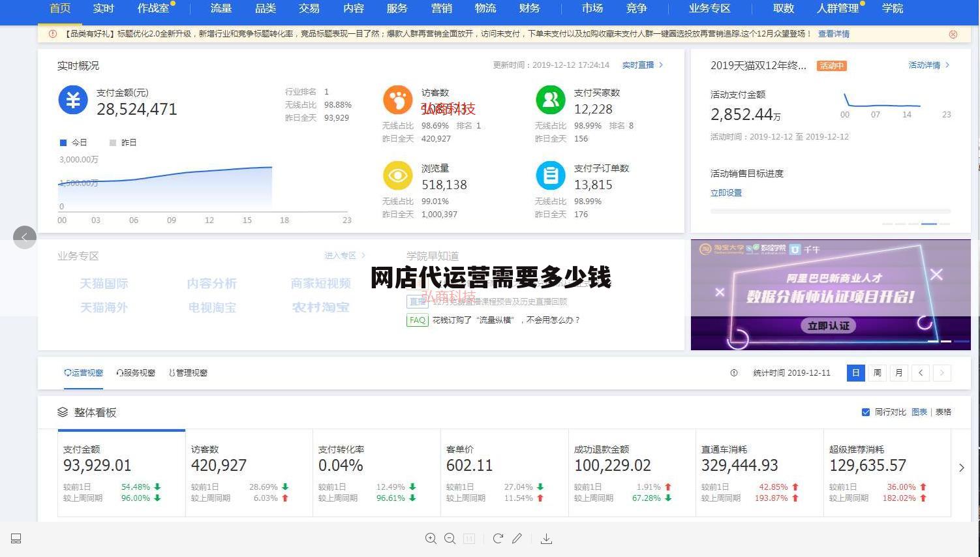Viewport: 980px width, 557px height.
Task: Open the 取数 navigation item
Action: (784, 8)
